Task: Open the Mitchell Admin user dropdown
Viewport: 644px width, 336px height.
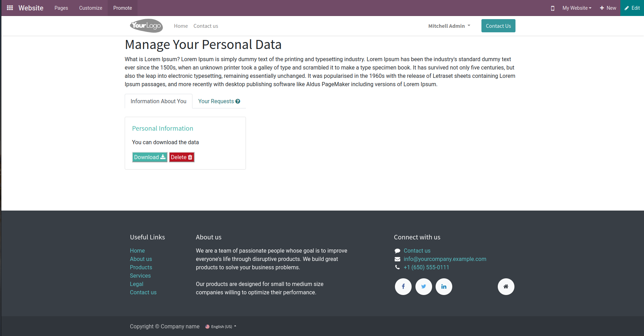Action: 449,26
